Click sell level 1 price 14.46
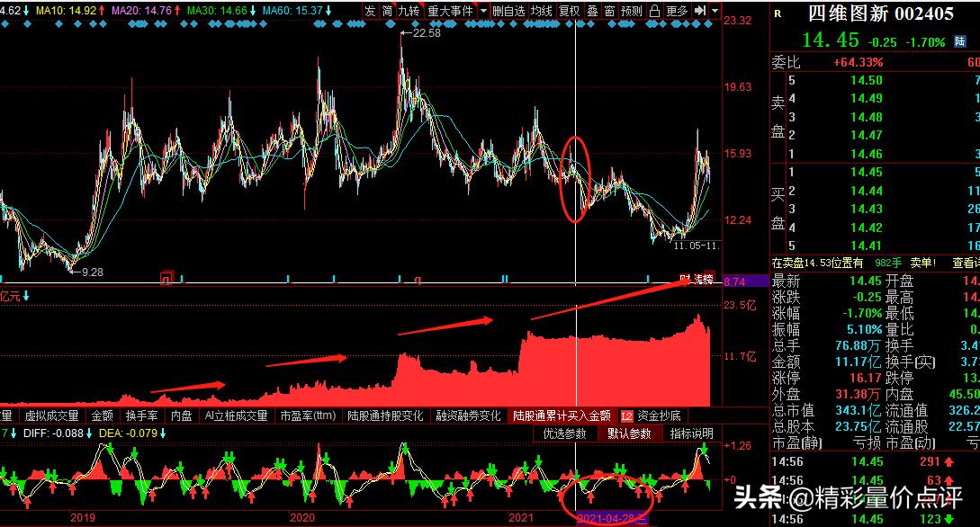The width and height of the screenshot is (980, 527). [867, 154]
